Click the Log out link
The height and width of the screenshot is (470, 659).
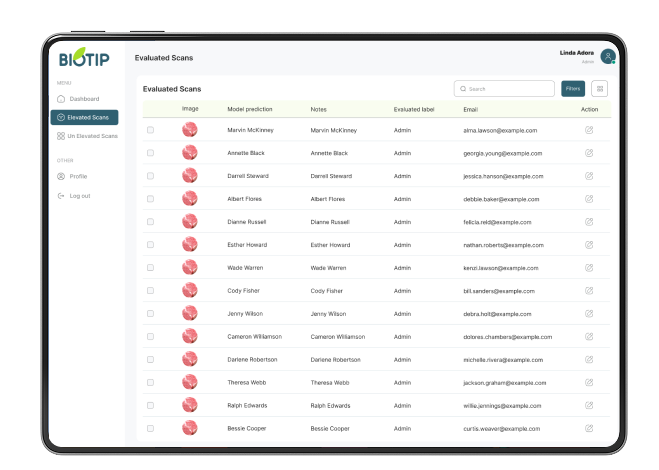79,195
